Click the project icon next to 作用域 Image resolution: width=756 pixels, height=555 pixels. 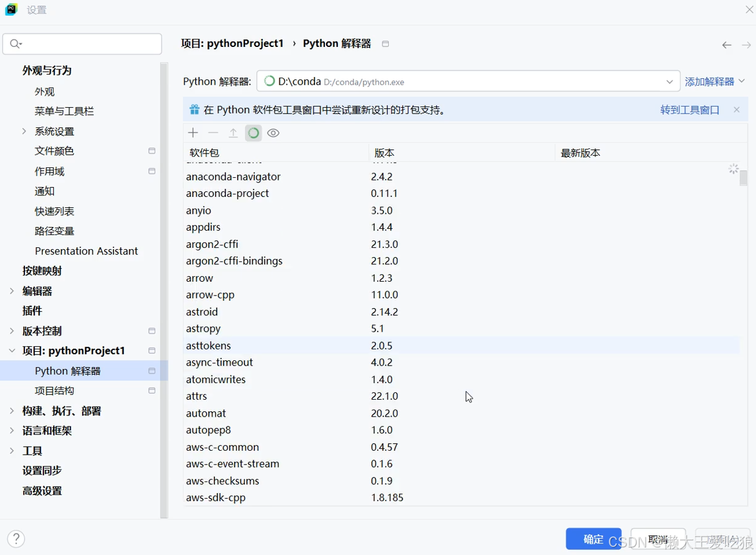(x=152, y=171)
